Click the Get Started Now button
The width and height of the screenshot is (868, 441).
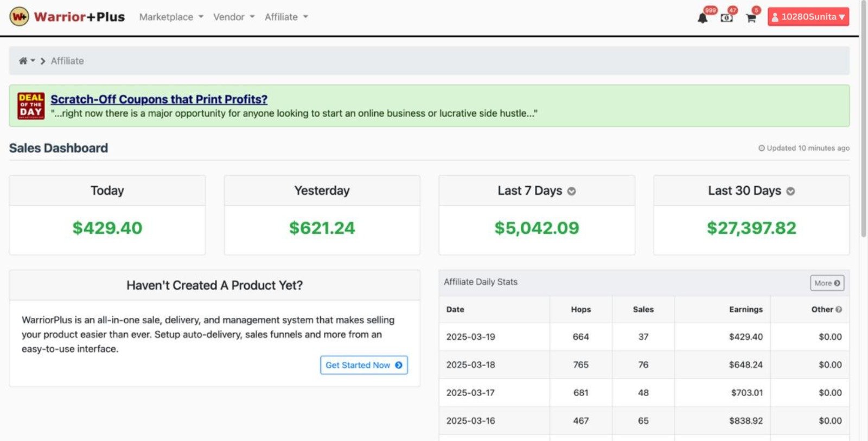[363, 365]
